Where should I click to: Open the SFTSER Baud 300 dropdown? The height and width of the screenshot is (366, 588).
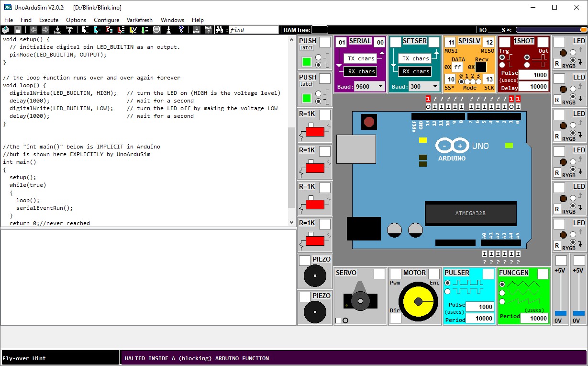tap(424, 87)
